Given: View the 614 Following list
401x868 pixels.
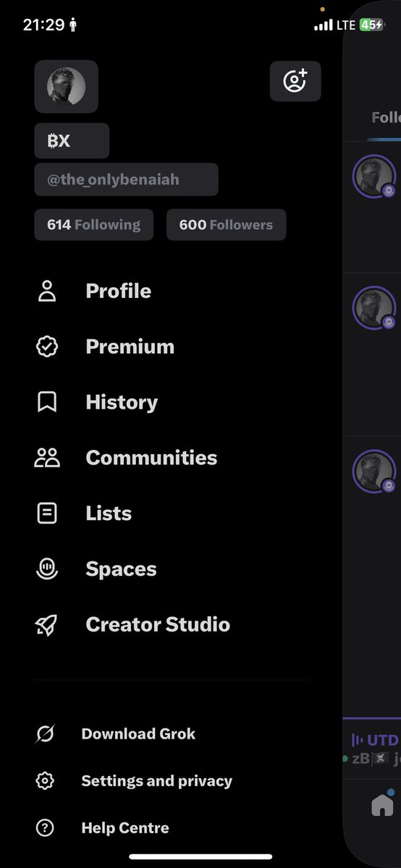Looking at the screenshot, I should 93,225.
